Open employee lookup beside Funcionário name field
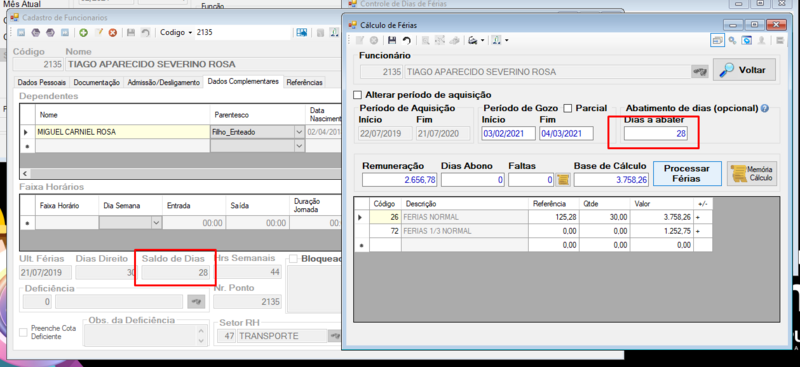Screen dimensions: 800x367 [699, 71]
